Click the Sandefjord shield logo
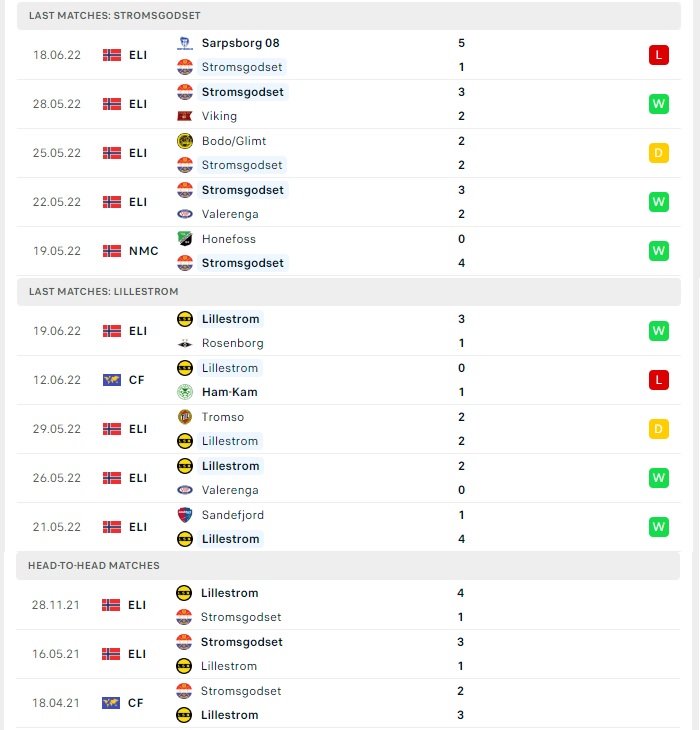The height and width of the screenshot is (730, 700). (185, 515)
